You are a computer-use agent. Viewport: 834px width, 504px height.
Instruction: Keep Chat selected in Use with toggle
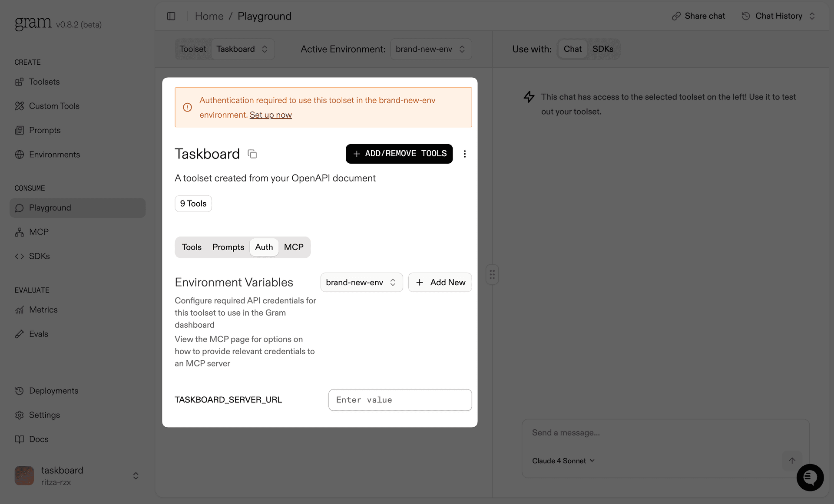coord(573,49)
